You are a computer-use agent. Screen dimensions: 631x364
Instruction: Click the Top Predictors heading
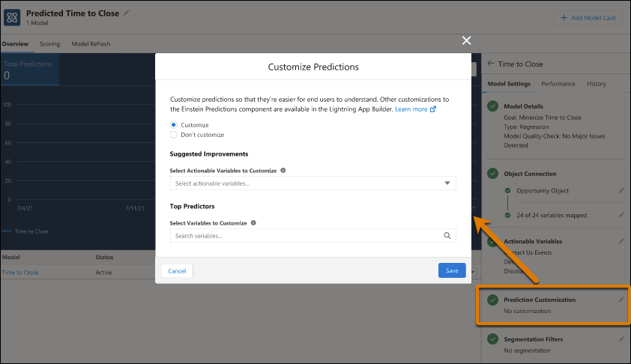[192, 206]
